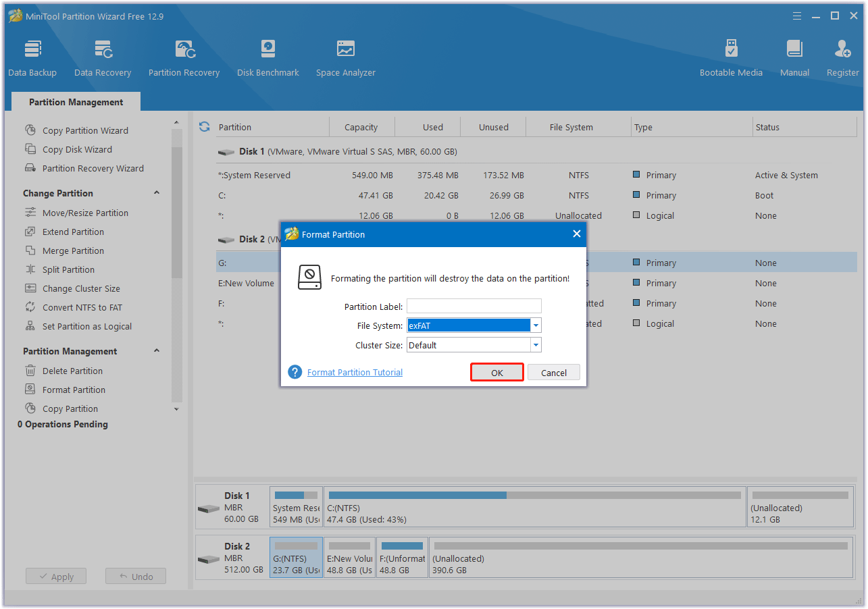
Task: Select the Partition Management tab
Action: (x=76, y=102)
